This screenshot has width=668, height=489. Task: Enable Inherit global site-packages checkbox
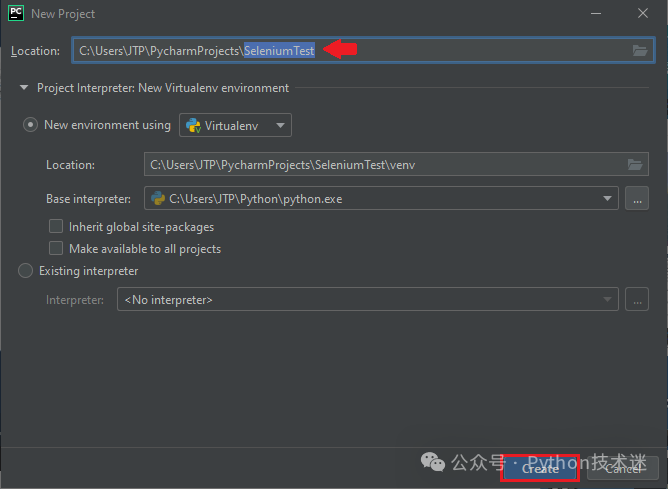pos(56,226)
